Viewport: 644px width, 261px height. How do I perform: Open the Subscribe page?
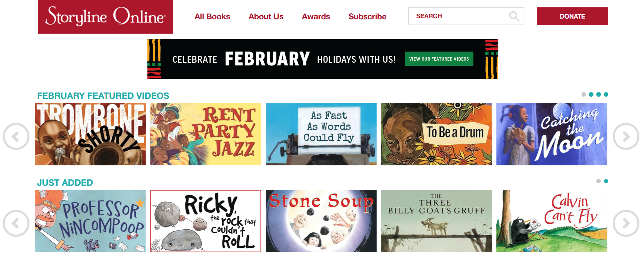367,16
